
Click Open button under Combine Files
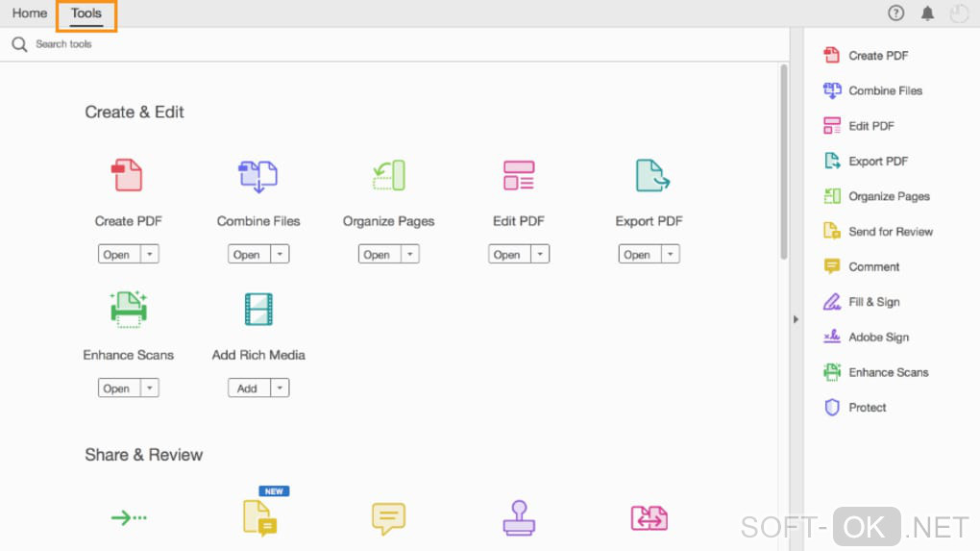point(250,254)
